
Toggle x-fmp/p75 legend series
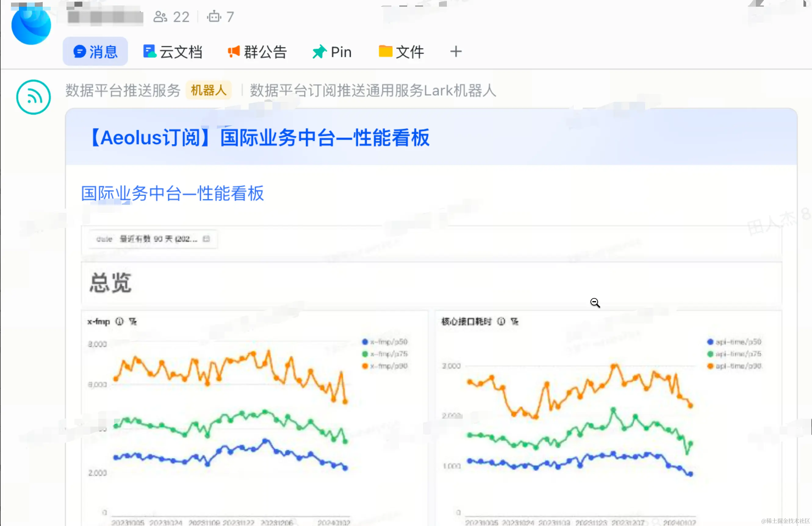click(x=385, y=354)
